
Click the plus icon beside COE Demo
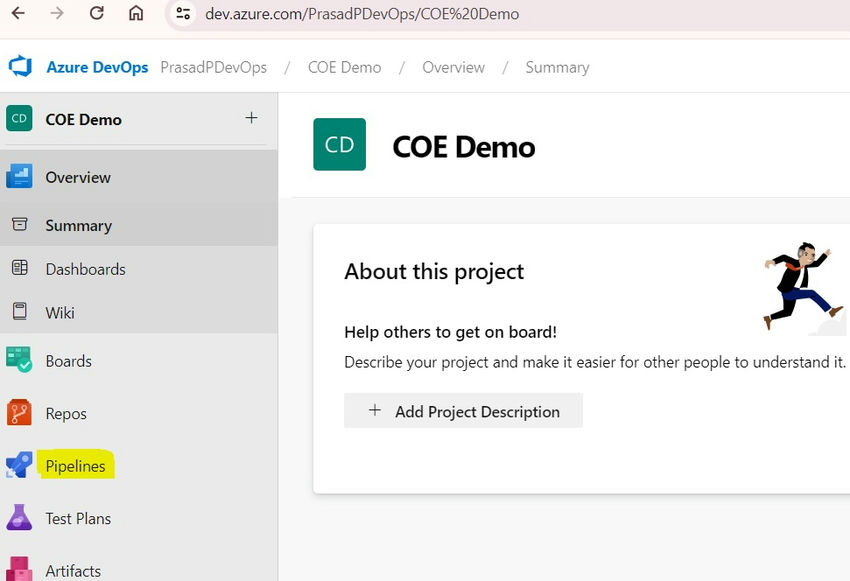251,118
